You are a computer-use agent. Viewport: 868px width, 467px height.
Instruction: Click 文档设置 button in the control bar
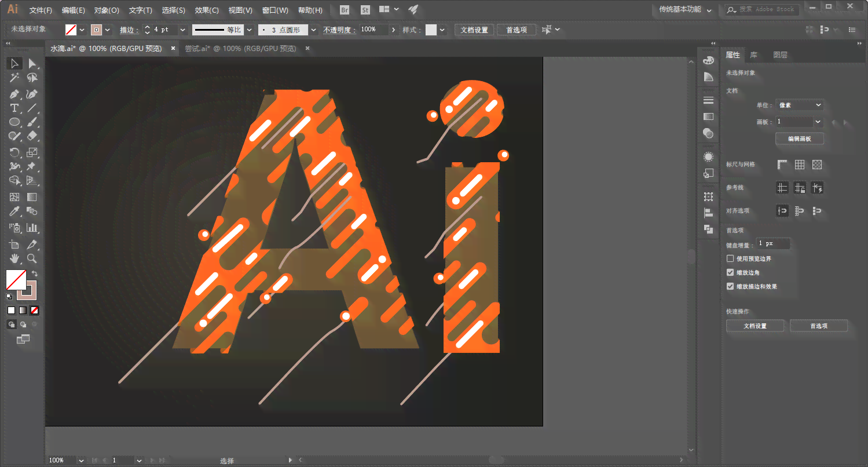pyautogui.click(x=474, y=30)
